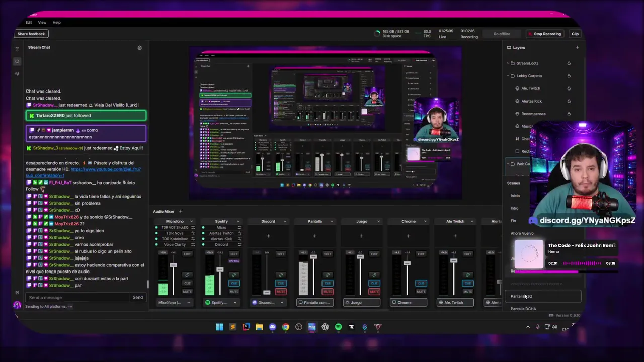Open Stream Chat settings gear
Screen dimensions: 644x362
click(139, 48)
